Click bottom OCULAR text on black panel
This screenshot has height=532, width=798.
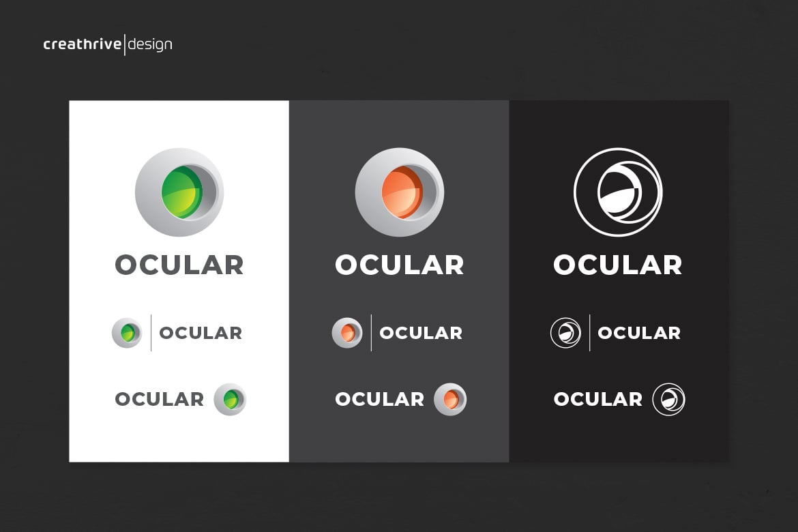[598, 399]
